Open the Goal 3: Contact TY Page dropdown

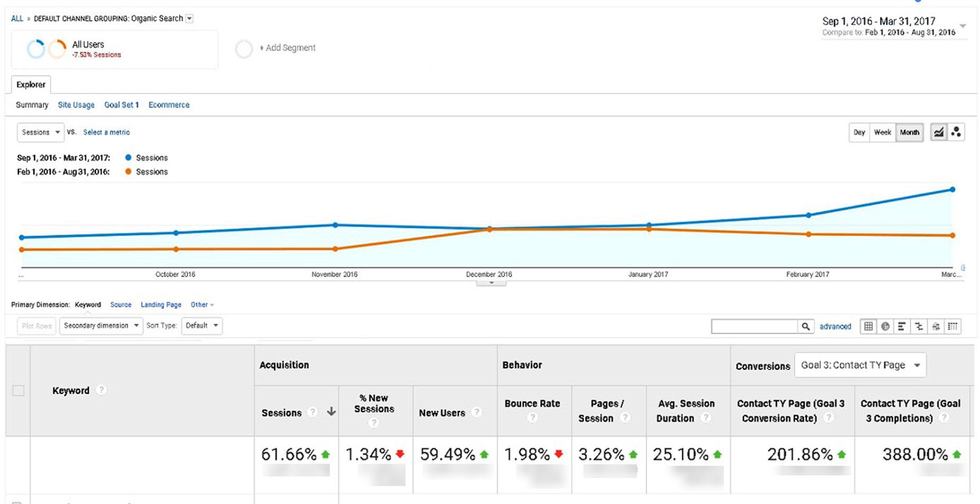click(x=860, y=365)
